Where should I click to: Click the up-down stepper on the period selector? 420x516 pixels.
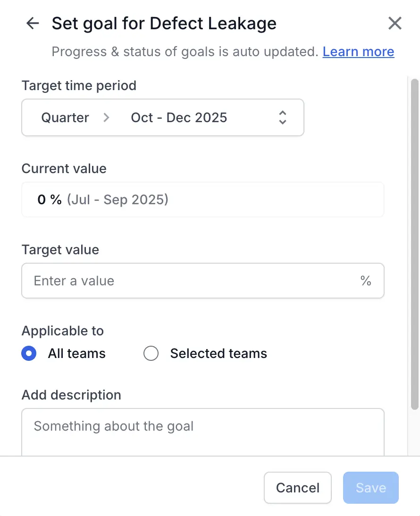click(282, 117)
